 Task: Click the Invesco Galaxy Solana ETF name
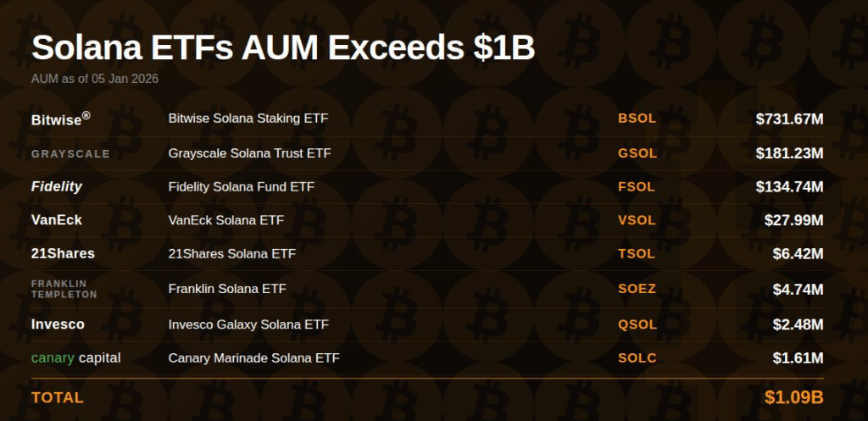[x=248, y=324]
